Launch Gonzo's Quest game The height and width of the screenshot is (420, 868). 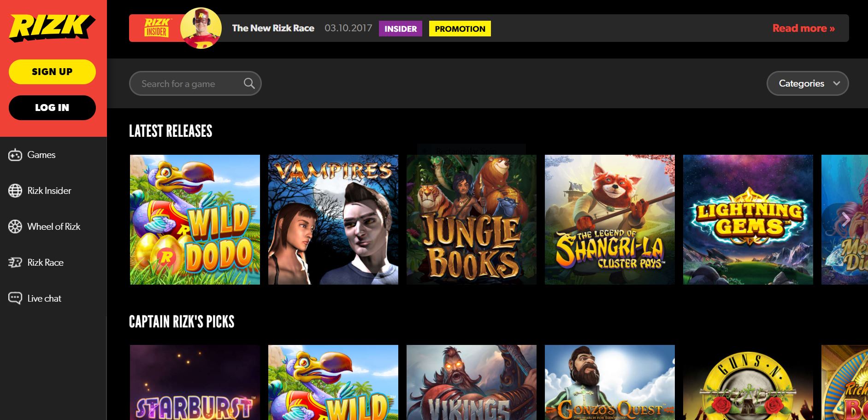tap(610, 382)
